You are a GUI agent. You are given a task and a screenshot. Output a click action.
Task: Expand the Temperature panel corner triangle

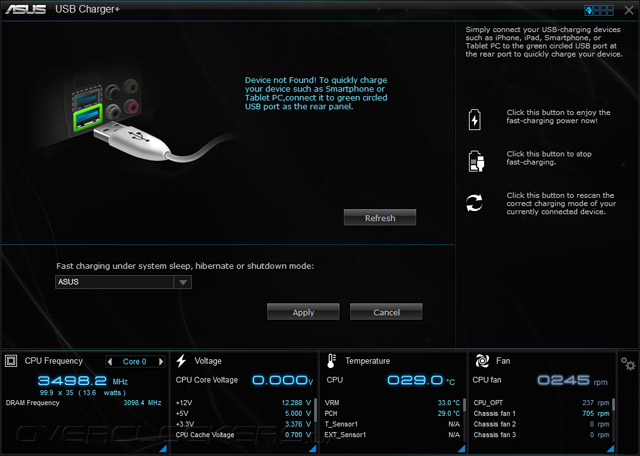tap(461, 449)
